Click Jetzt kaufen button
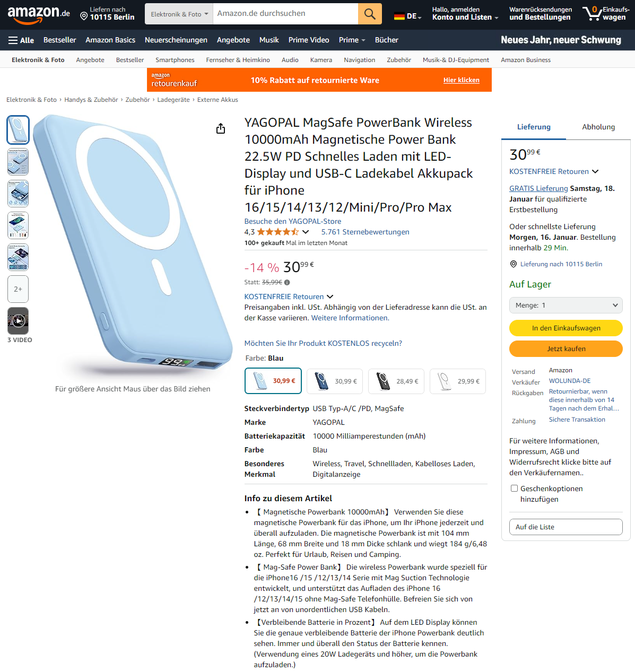Screen dimensions: 635x672 (x=566, y=349)
